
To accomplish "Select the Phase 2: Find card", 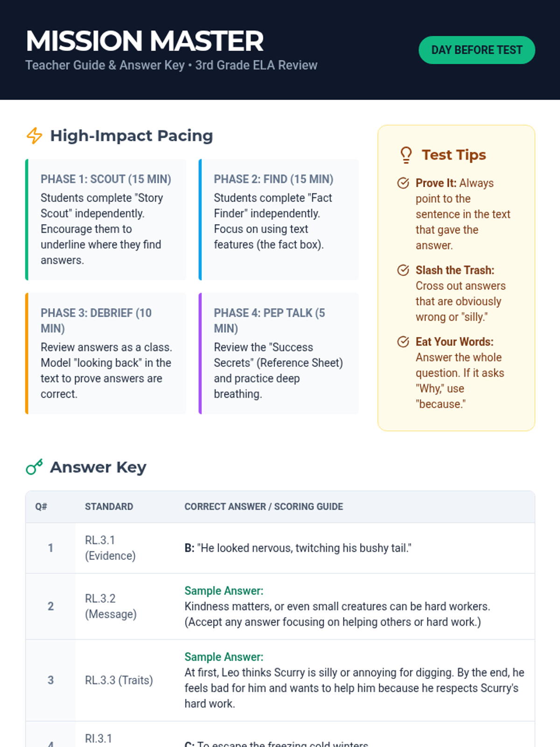I will tap(279, 219).
